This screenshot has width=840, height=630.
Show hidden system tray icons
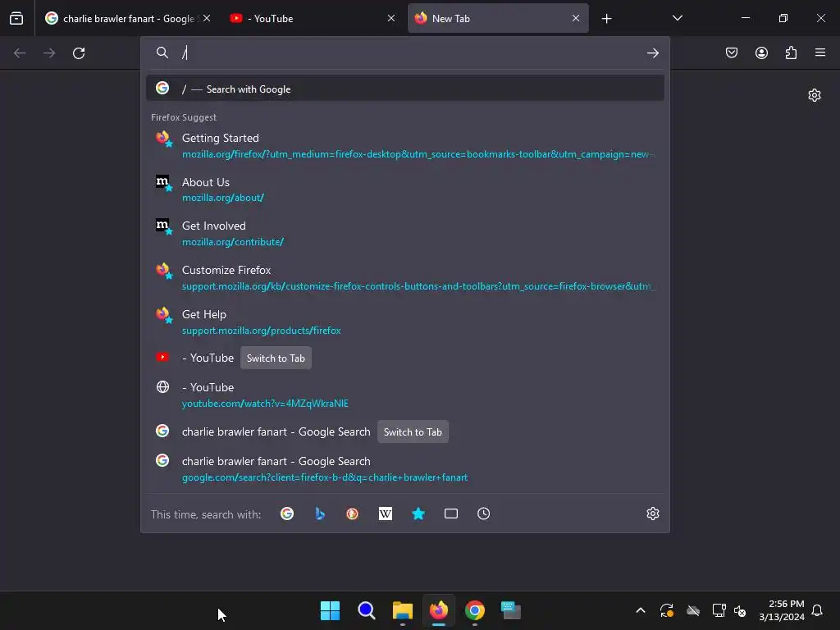click(x=640, y=610)
